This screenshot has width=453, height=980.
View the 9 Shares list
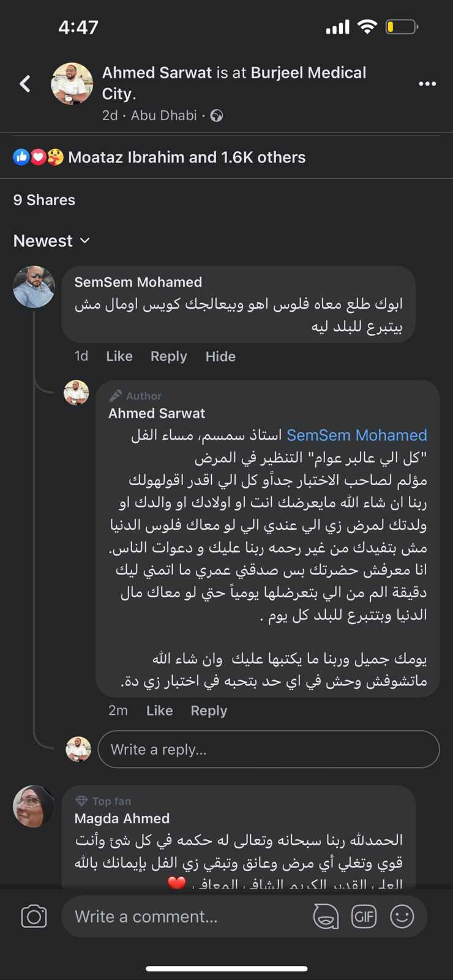44,200
